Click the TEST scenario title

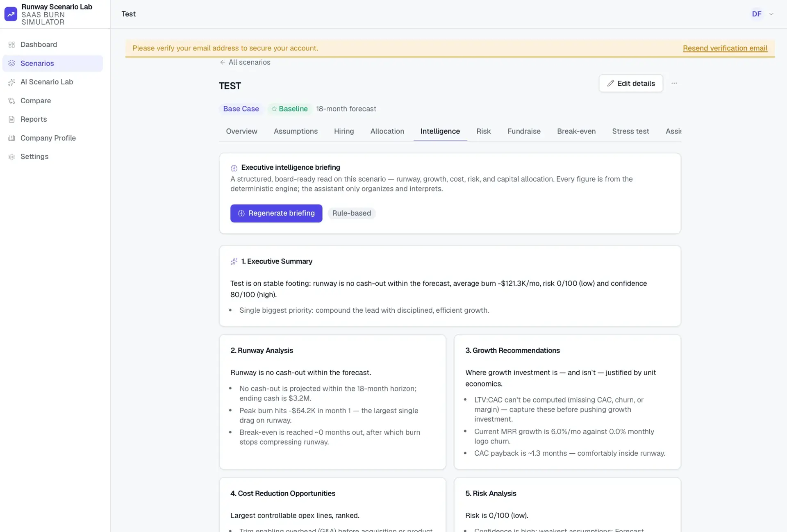(230, 86)
